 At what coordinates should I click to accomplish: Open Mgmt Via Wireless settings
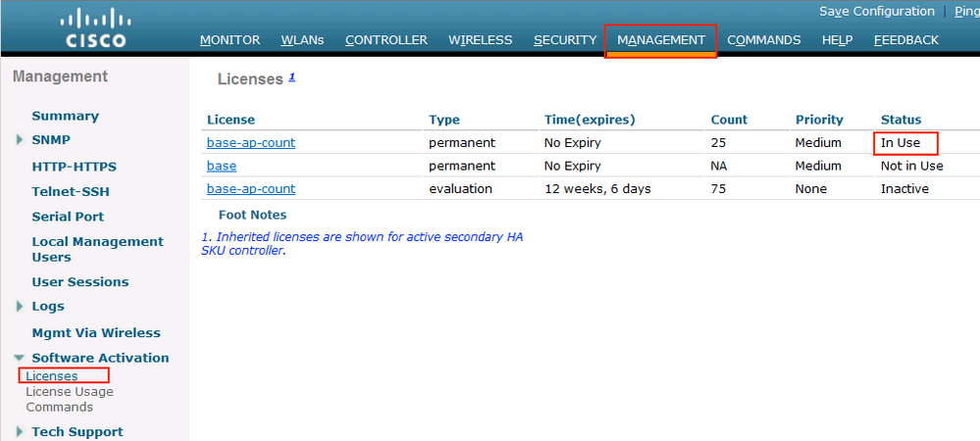(x=95, y=333)
